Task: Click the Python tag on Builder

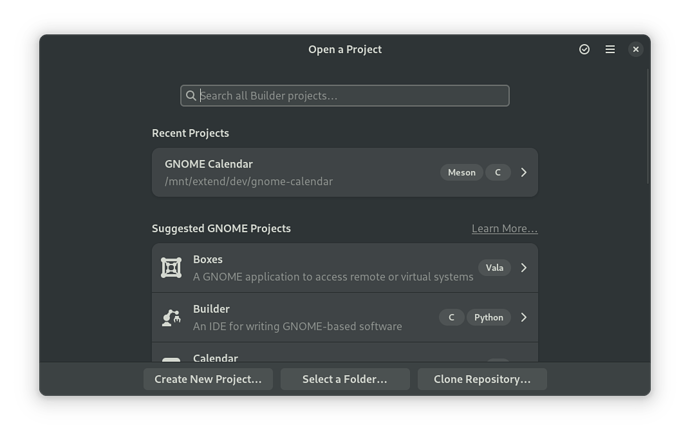Action: coord(488,317)
